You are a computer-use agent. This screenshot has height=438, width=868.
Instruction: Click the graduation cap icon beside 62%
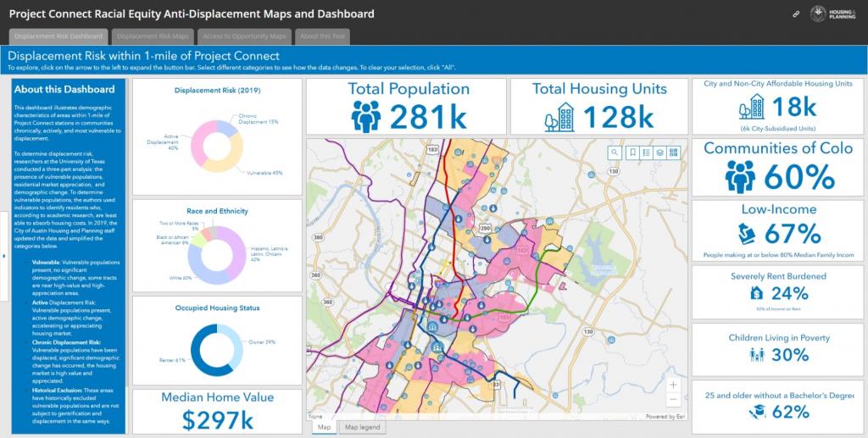pos(757,412)
